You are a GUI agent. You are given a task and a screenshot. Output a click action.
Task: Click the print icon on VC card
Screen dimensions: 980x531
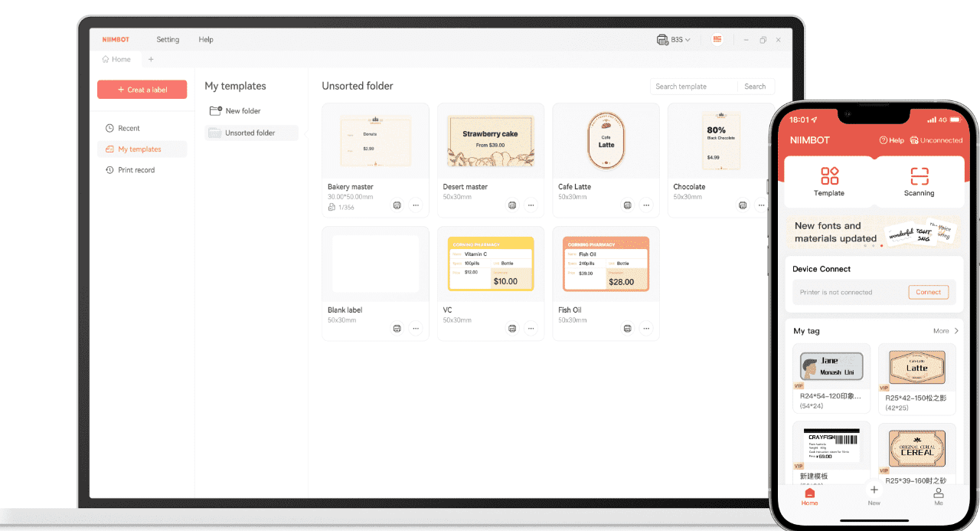point(512,328)
